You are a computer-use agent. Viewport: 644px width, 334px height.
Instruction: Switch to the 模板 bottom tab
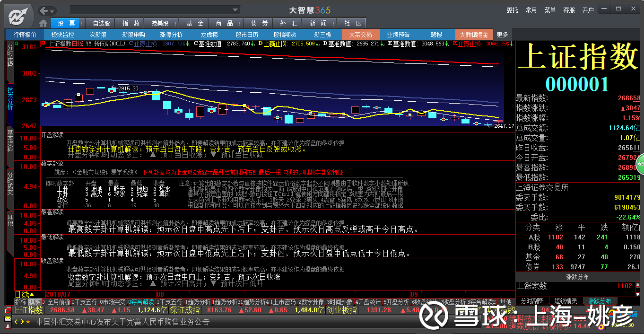(35, 302)
